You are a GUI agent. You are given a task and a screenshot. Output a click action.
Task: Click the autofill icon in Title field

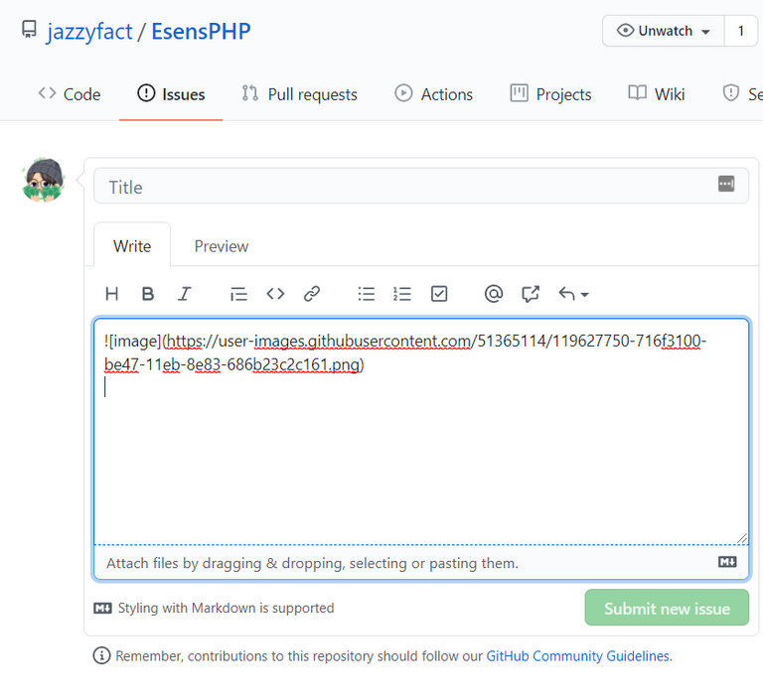coord(726,184)
